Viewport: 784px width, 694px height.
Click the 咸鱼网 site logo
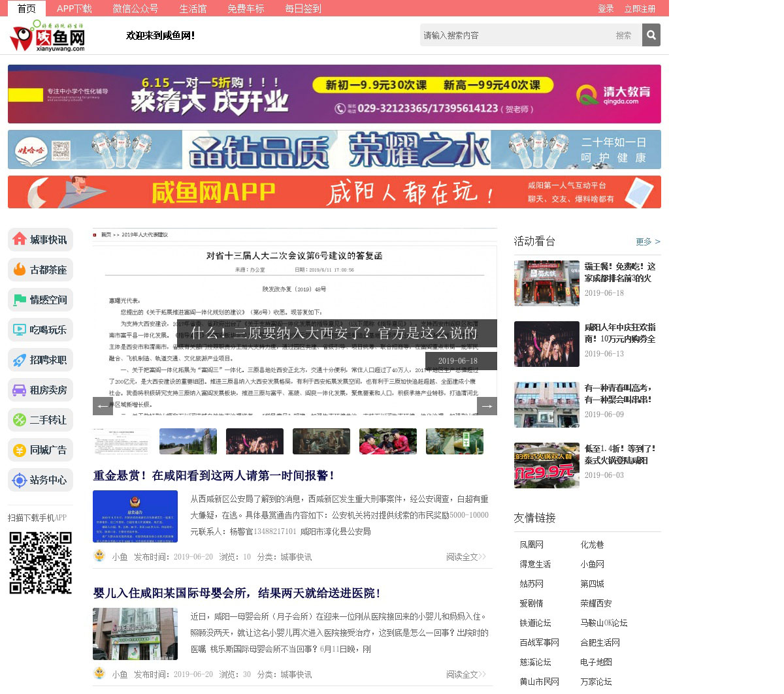(x=47, y=36)
